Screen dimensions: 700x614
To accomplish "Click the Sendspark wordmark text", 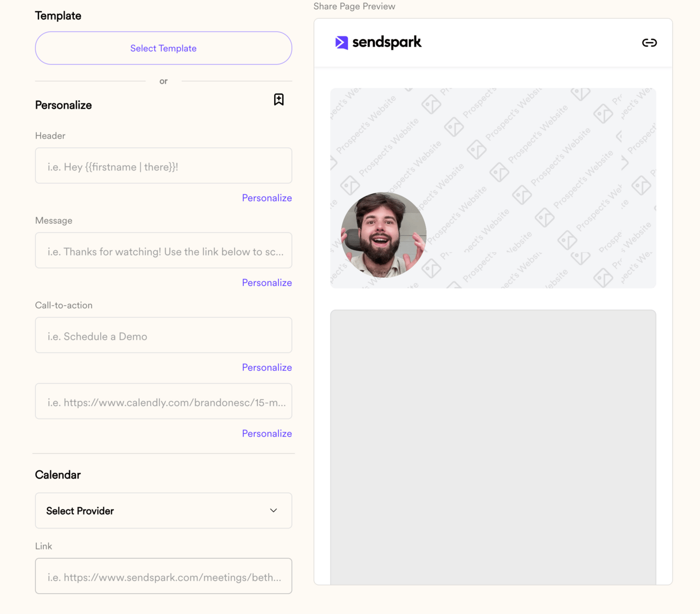I will 387,42.
